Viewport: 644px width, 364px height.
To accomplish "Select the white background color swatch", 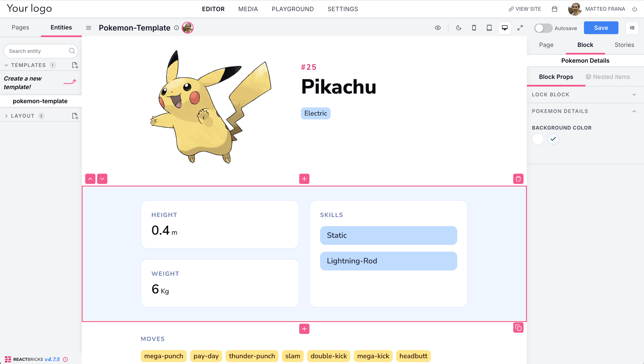I will (x=538, y=139).
